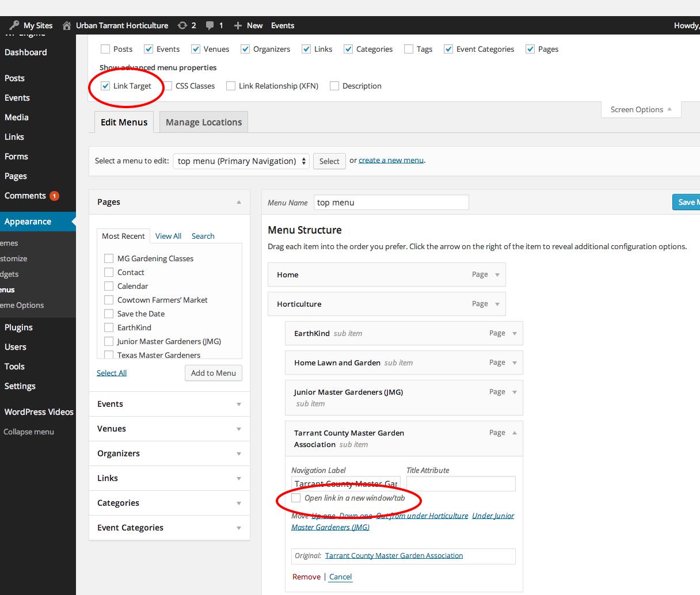700x595 pixels.
Task: Click the create a new menu link
Action: (391, 160)
